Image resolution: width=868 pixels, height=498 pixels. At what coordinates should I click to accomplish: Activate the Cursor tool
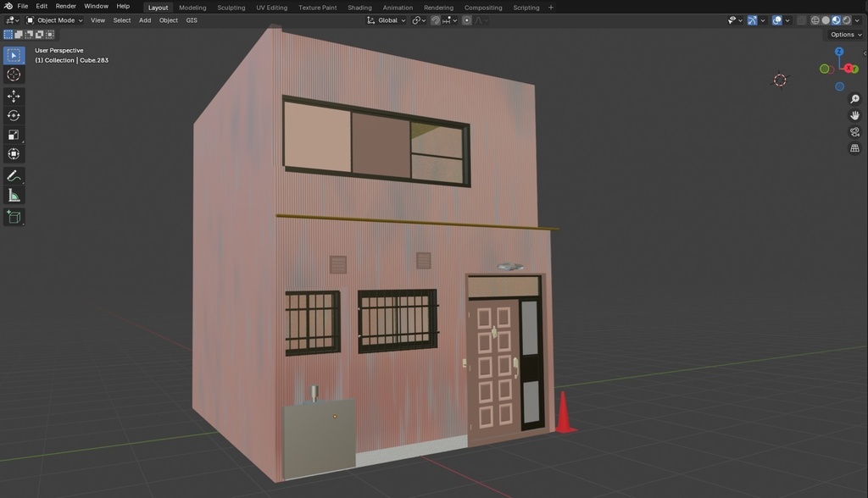pyautogui.click(x=14, y=75)
